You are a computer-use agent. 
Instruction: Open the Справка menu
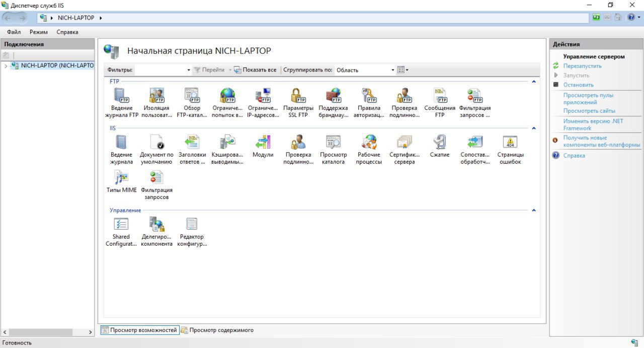[67, 32]
